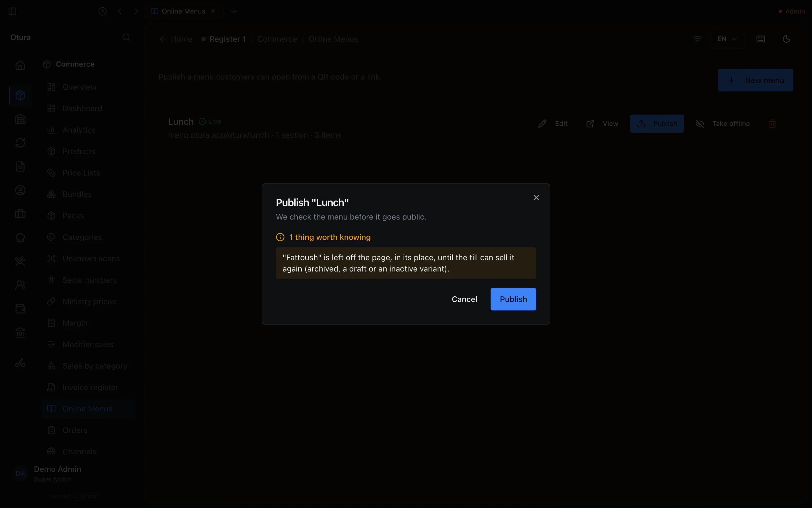
Task: Open the Online Menus tab
Action: 183,11
